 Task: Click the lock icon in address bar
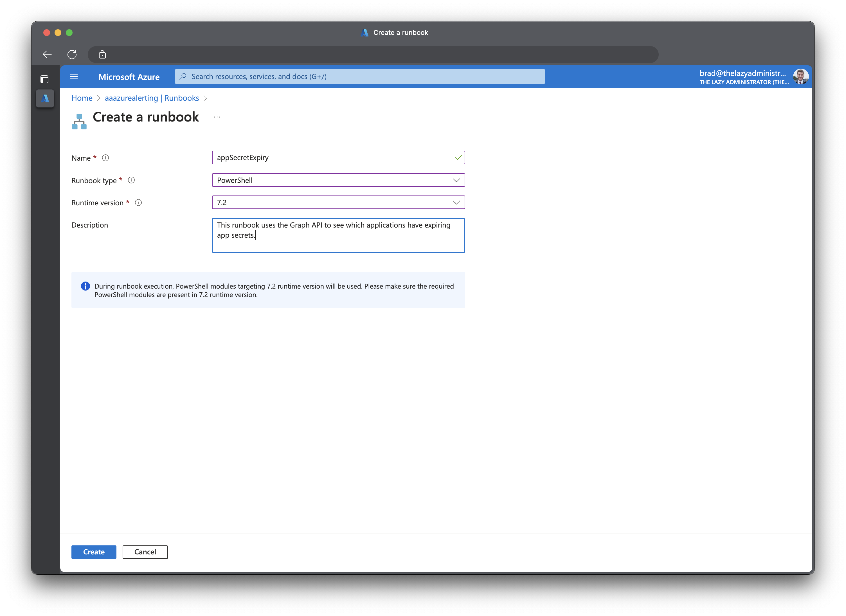point(102,55)
